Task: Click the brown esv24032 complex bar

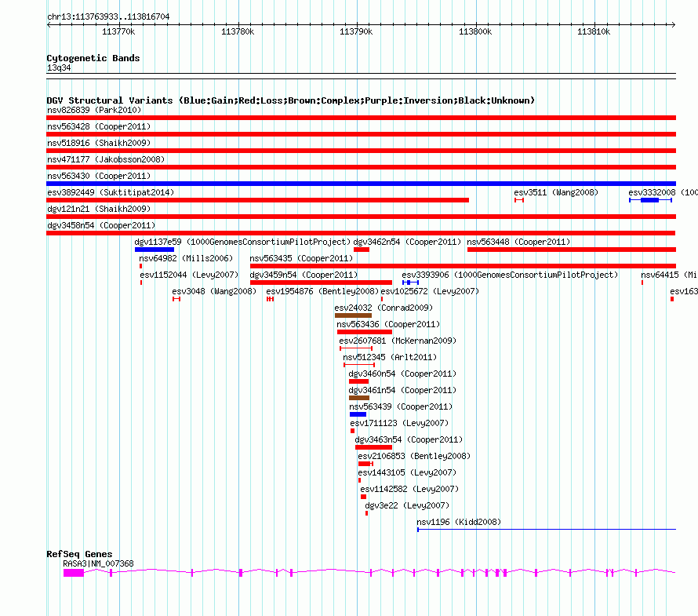Action: tap(353, 315)
